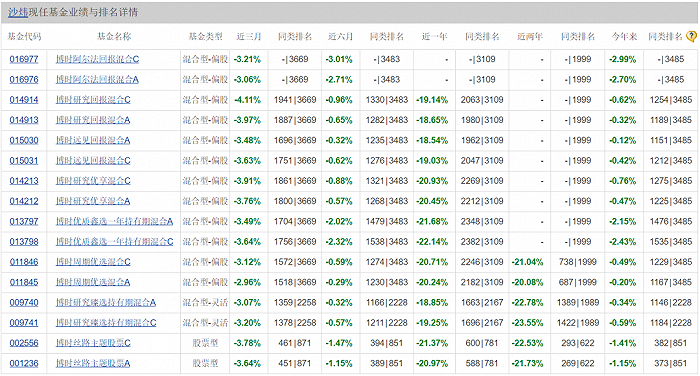Viewport: 700px width, 376px height.
Task: Select the -4.11% three-month return cell
Action: 247,100
